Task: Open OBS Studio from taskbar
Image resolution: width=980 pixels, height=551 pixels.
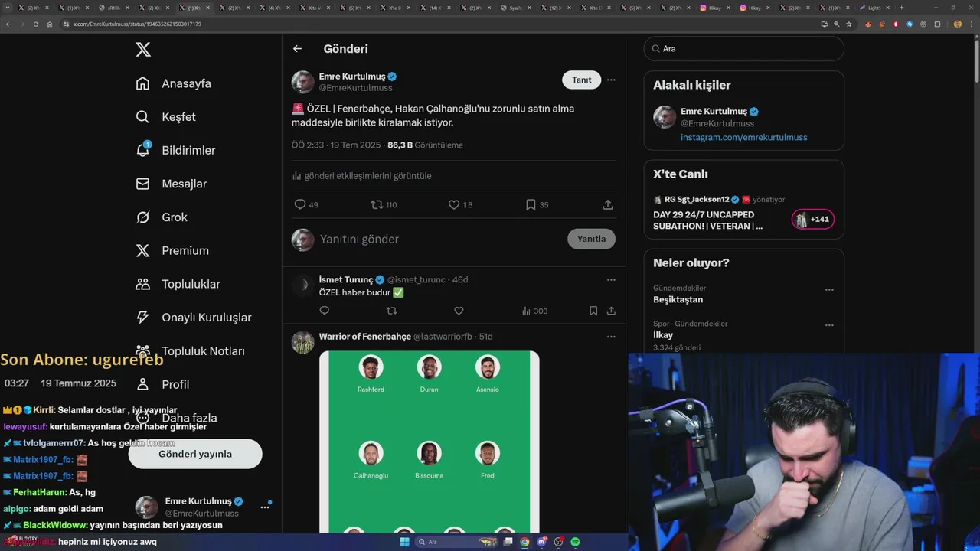Action: tap(558, 542)
